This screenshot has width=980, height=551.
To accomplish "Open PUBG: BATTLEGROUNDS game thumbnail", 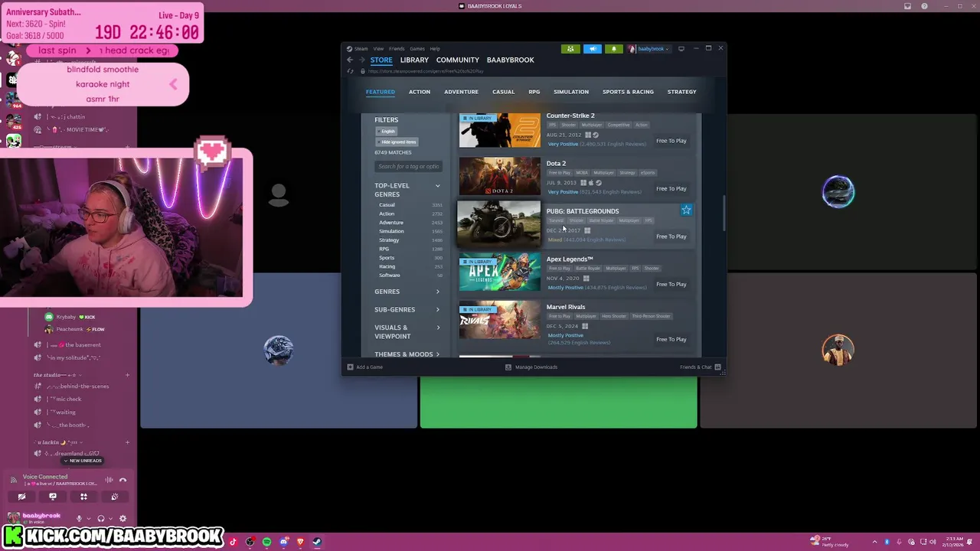I will coord(499,223).
